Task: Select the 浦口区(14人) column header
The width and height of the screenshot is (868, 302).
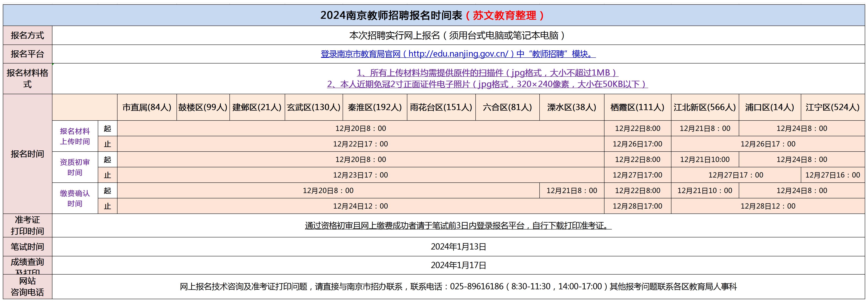Action: tap(770, 107)
